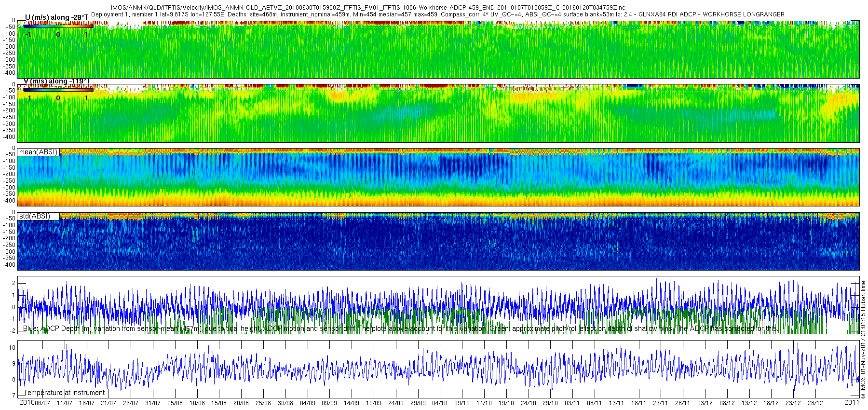Screen dimensions: 868x410
Task: Click the U velocity colorbar in the top panel
Action: coord(58,26)
